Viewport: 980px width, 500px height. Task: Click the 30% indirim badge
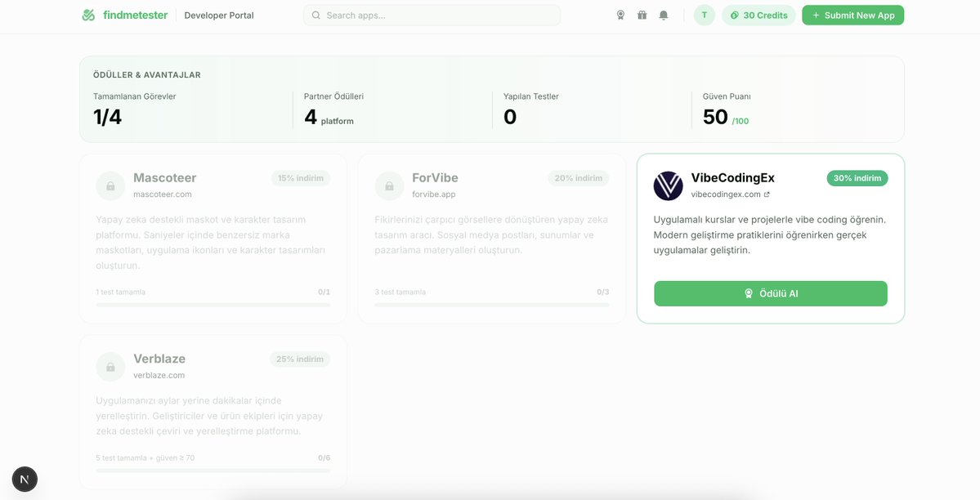tap(857, 178)
